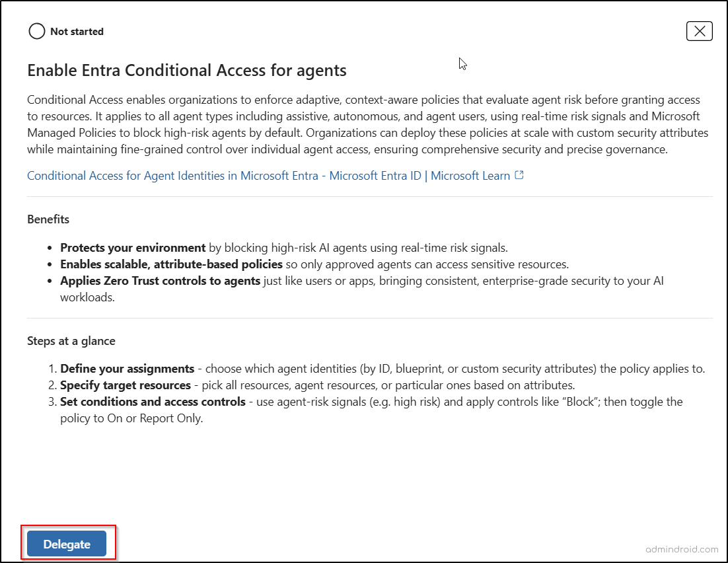Image resolution: width=728 pixels, height=563 pixels.
Task: Select the 'Steps at a glance' heading
Action: (x=71, y=341)
